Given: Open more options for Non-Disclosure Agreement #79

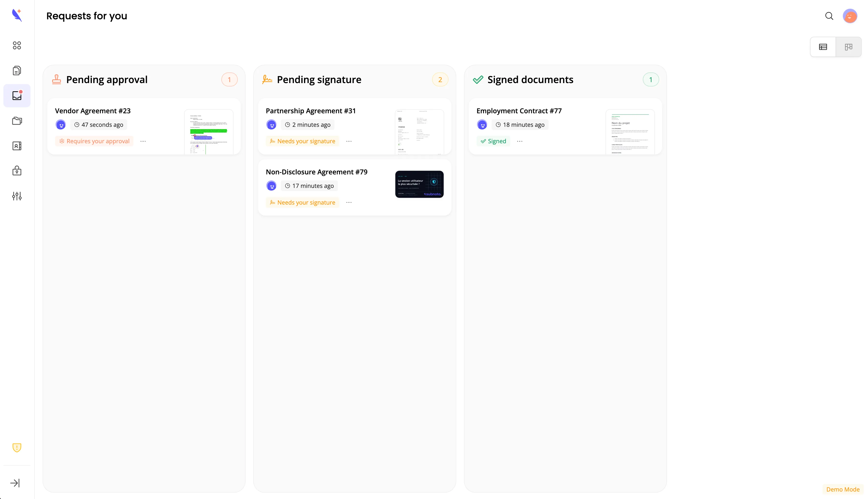Looking at the screenshot, I should click(349, 203).
